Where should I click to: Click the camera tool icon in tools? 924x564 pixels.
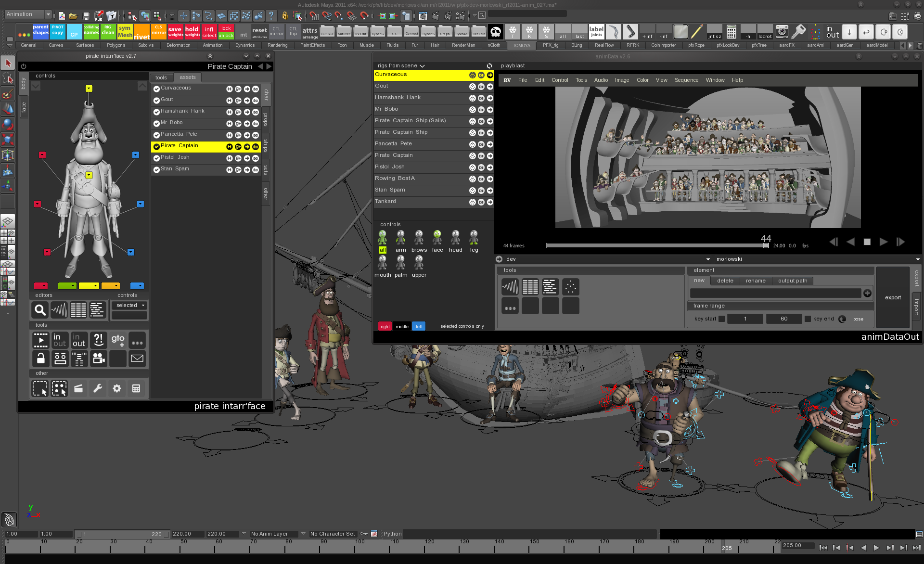99,359
